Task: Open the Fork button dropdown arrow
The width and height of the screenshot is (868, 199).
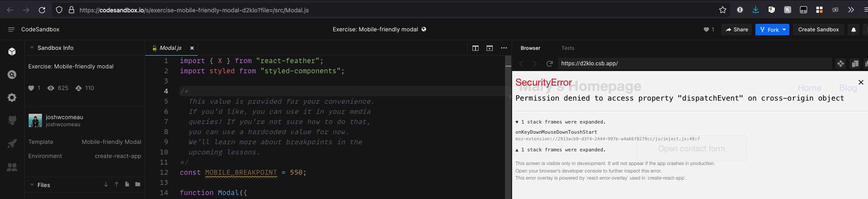Action: [784, 30]
